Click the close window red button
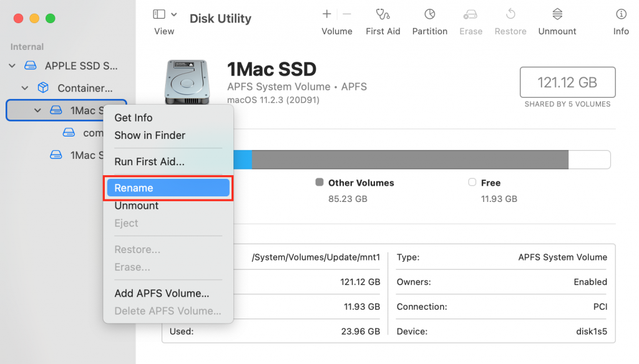This screenshot has height=364, width=639. click(x=18, y=18)
